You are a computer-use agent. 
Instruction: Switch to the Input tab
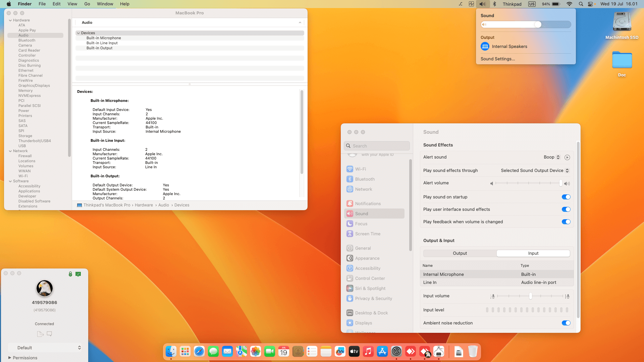[x=533, y=253]
